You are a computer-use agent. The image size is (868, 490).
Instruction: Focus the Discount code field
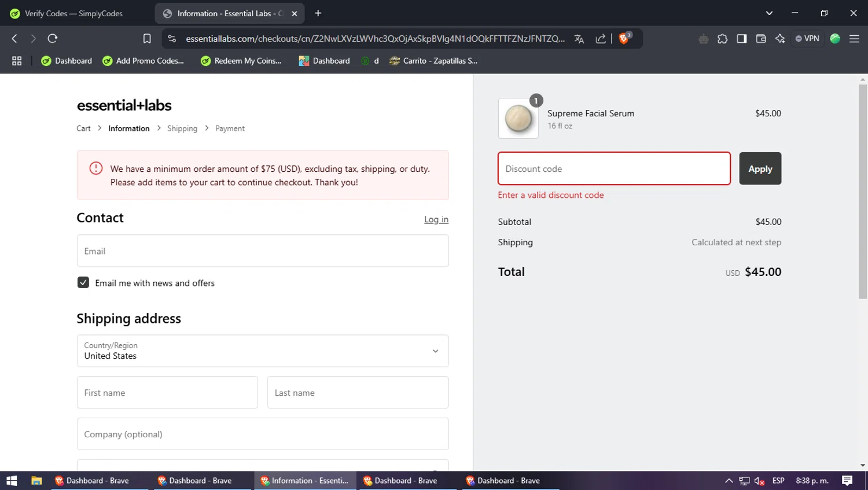coord(614,168)
